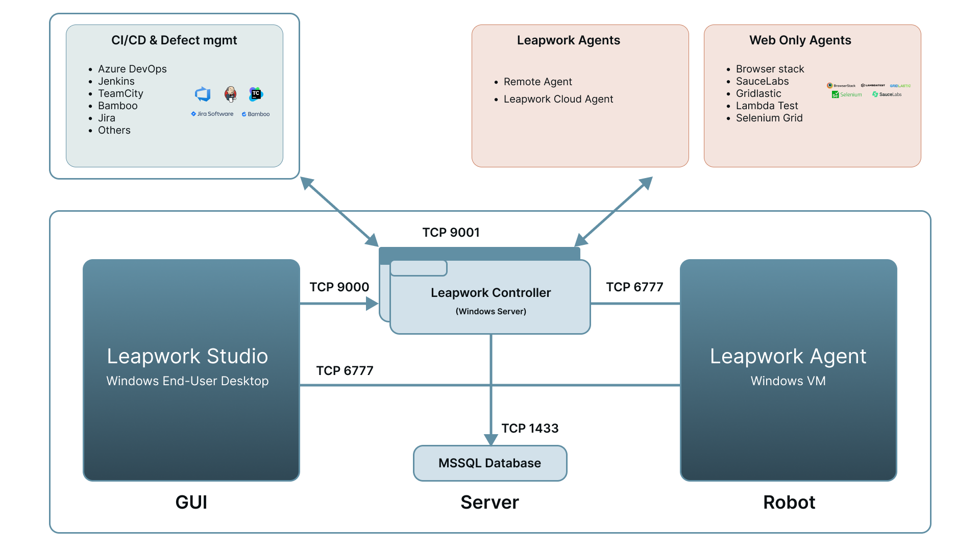Click TCP 6777 label right of Controller
The image size is (980, 551).
coord(635,287)
